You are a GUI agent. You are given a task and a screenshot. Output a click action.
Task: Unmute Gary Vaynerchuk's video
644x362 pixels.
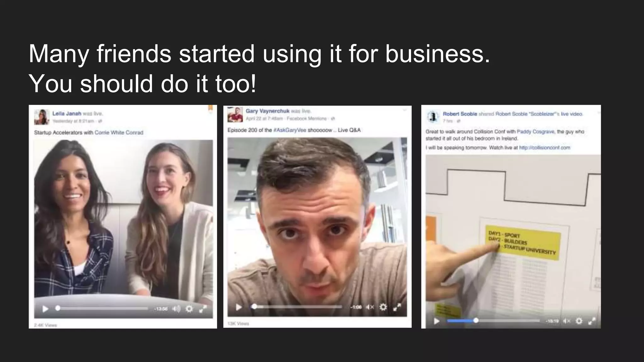[370, 307]
